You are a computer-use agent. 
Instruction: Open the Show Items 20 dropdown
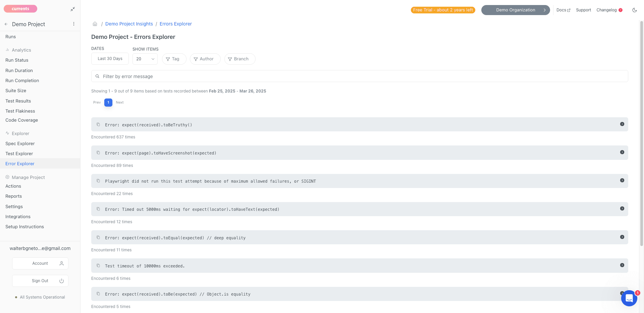click(145, 59)
